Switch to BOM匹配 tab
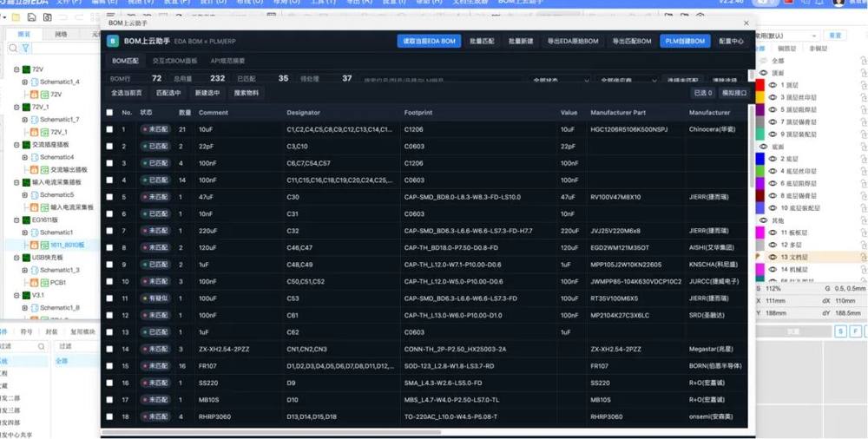The image size is (868, 439). [x=125, y=61]
